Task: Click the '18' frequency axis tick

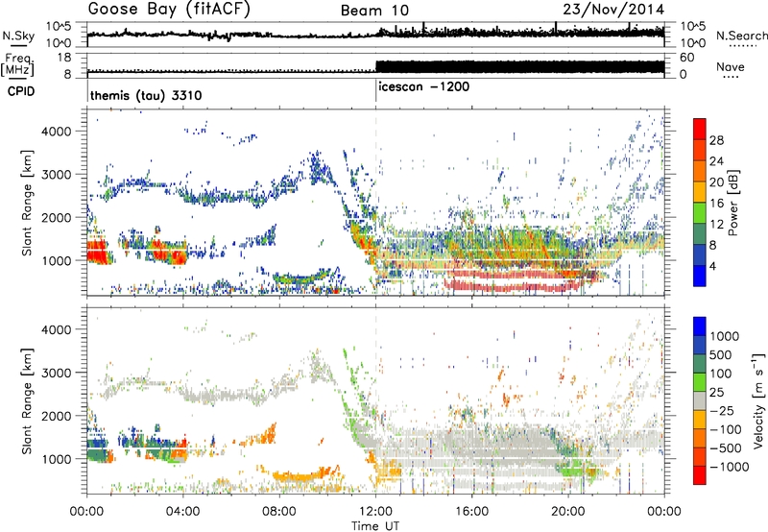Action: coord(64,57)
